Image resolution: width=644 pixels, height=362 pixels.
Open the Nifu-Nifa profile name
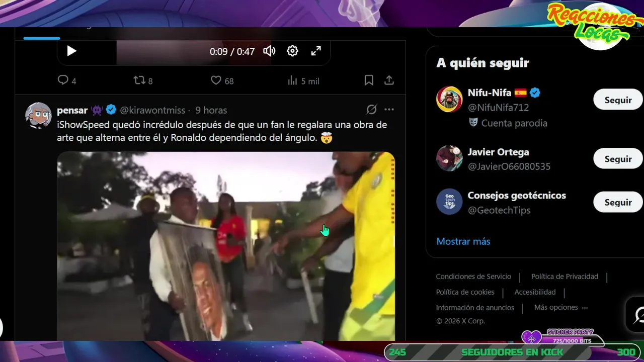(490, 93)
